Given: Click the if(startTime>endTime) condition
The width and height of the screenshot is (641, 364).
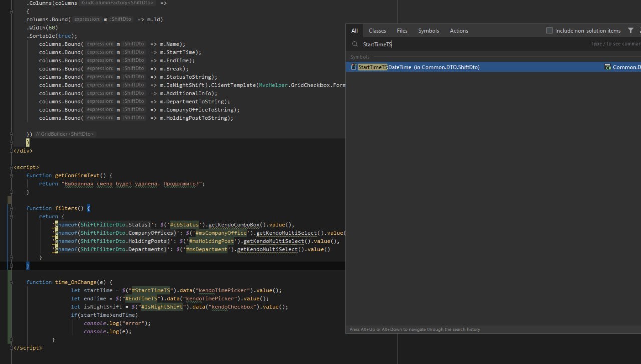Looking at the screenshot, I should (x=104, y=315).
